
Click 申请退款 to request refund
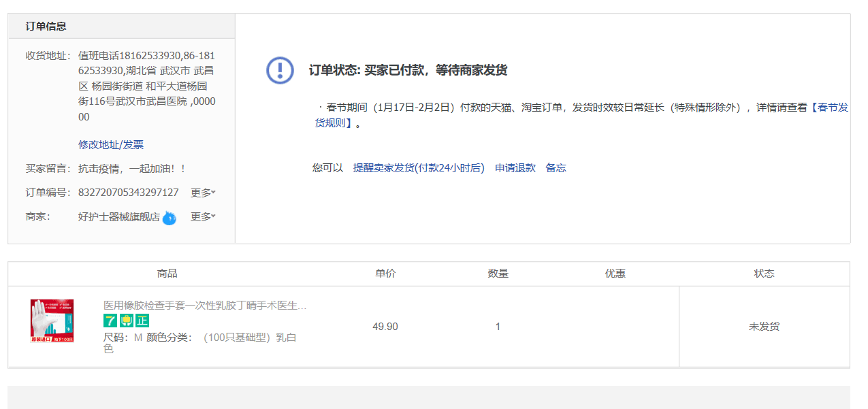[x=515, y=167]
